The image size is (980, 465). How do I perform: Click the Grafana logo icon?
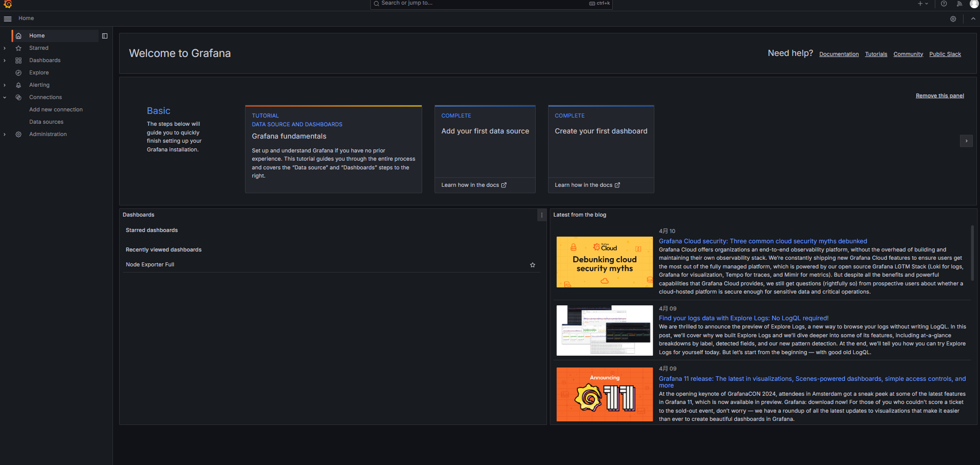pyautogui.click(x=8, y=4)
